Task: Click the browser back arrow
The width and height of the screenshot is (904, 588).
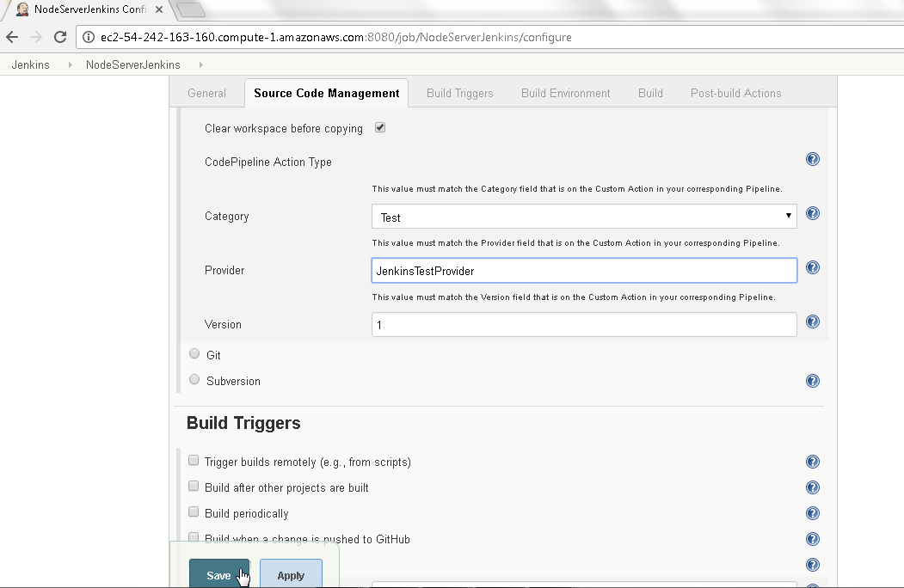Action: click(12, 38)
